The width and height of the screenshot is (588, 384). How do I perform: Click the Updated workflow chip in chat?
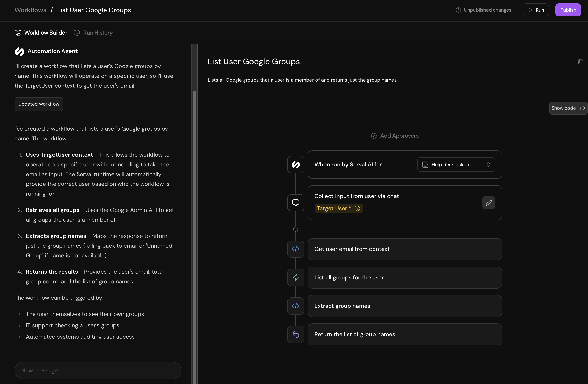[x=38, y=104]
